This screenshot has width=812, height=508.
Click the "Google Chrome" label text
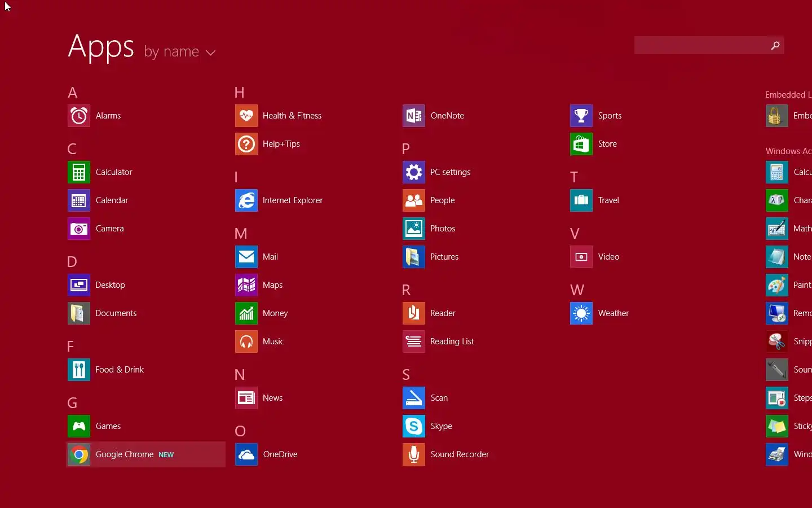click(125, 454)
